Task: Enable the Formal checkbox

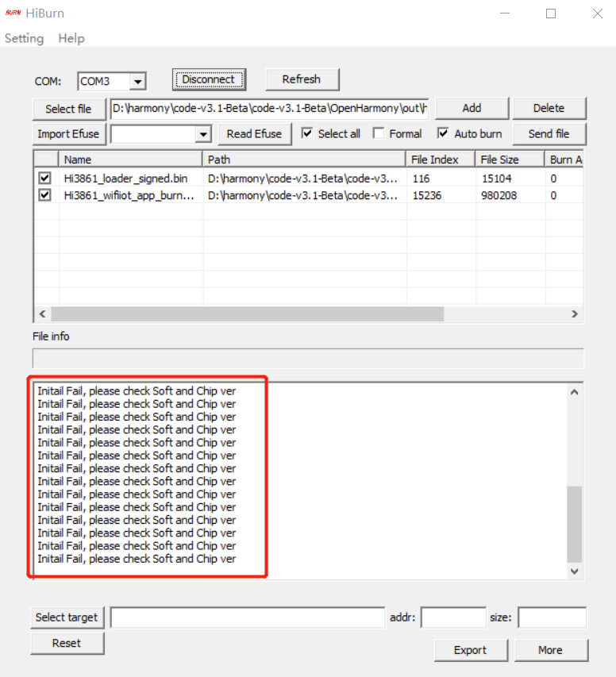Action: point(379,133)
